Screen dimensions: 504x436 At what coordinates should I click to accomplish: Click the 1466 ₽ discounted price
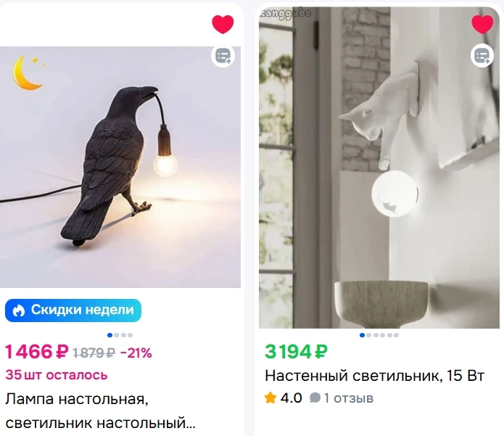(x=37, y=351)
